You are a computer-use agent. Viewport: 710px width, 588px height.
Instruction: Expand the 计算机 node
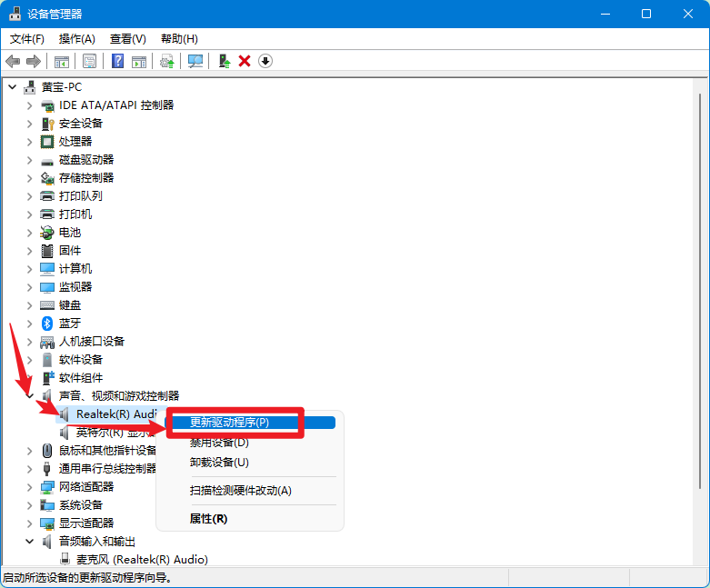click(x=29, y=269)
